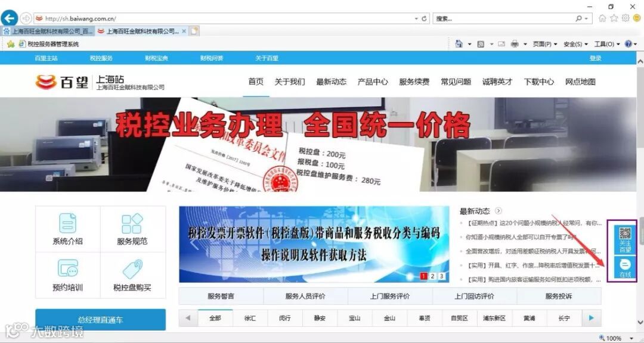The height and width of the screenshot is (343, 644).
Task: Go back with the browser back arrow
Action: tap(9, 18)
